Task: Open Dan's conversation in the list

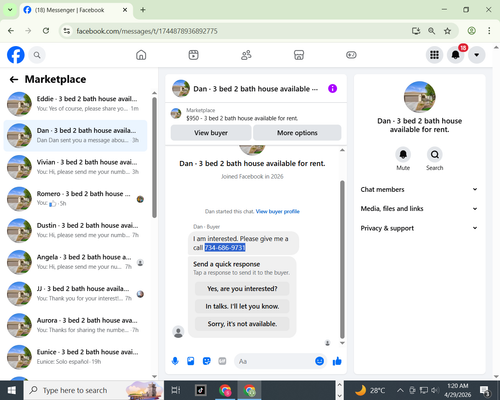Action: point(75,135)
